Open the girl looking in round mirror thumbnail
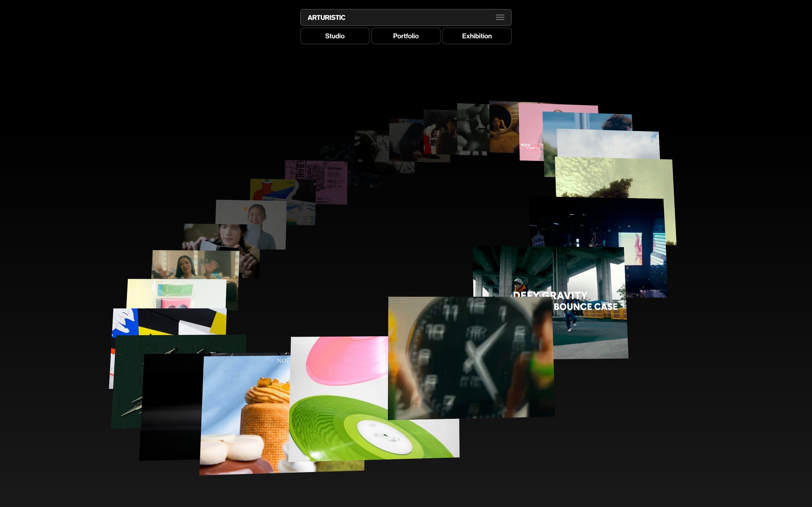This screenshot has width=812, height=507. pyautogui.click(x=503, y=127)
